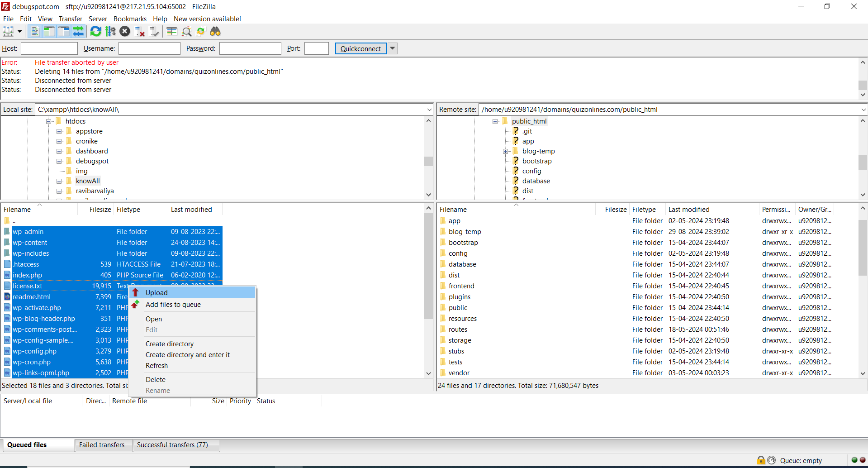Image resolution: width=868 pixels, height=468 pixels.
Task: Toggle the message log display
Action: pyautogui.click(x=35, y=31)
